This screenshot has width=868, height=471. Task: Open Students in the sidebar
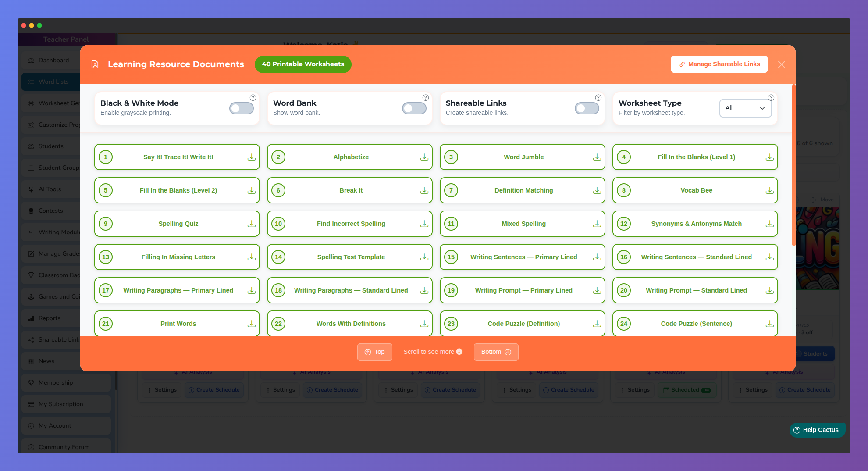pyautogui.click(x=52, y=146)
